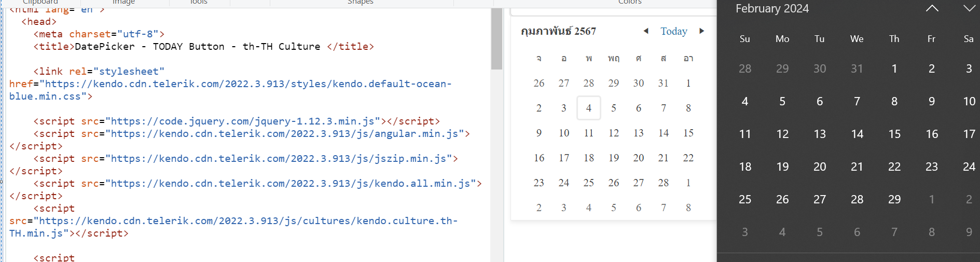This screenshot has width=980, height=262.
Task: Click the Today link in Thai calendar
Action: tap(673, 31)
